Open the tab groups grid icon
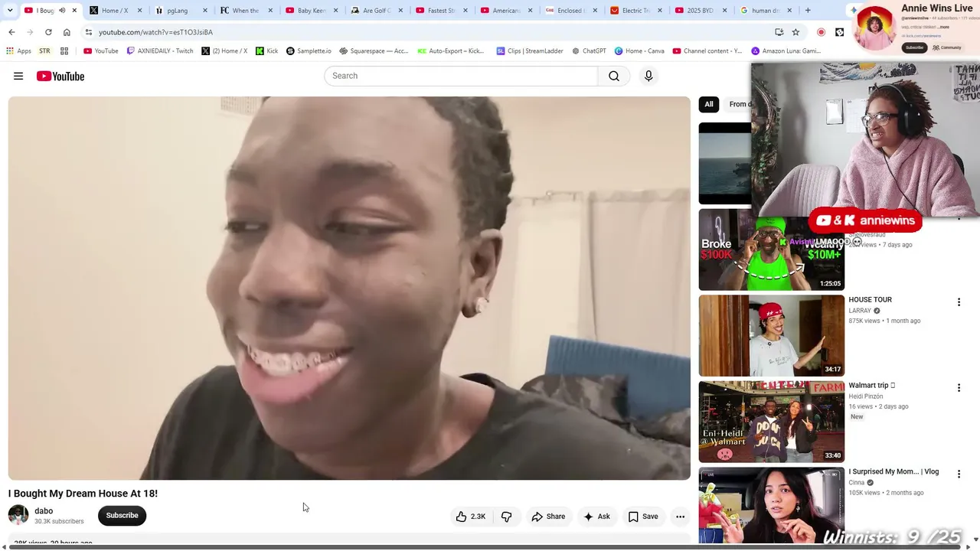Screen dimensions: 980x551 64,51
